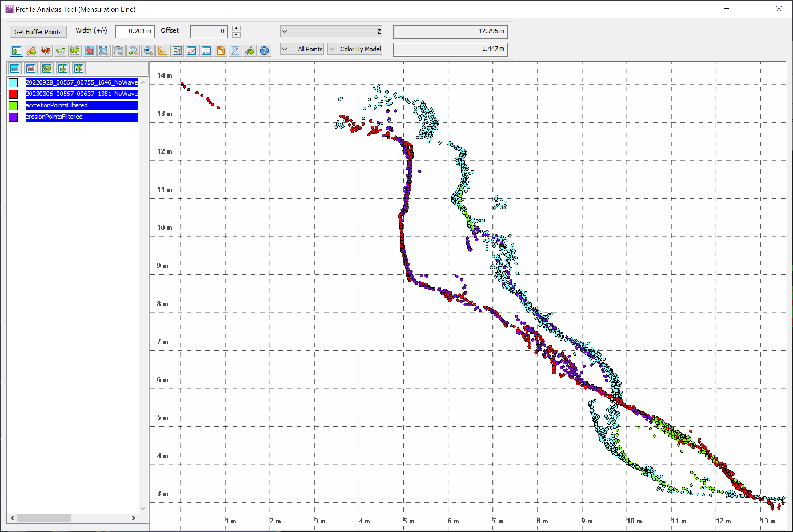793x532 pixels.
Task: Open the Z axis dropdown
Action: tap(331, 31)
